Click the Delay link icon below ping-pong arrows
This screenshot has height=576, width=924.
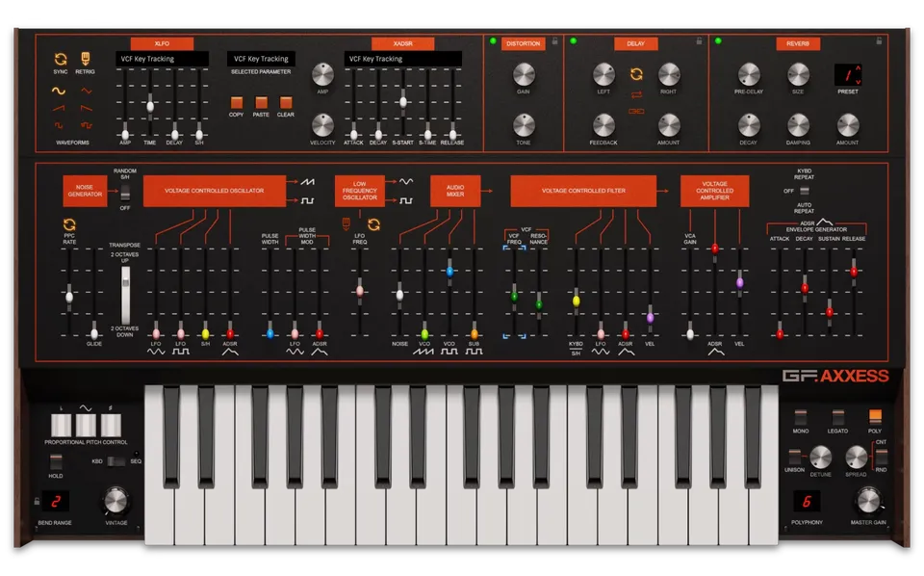pyautogui.click(x=636, y=111)
